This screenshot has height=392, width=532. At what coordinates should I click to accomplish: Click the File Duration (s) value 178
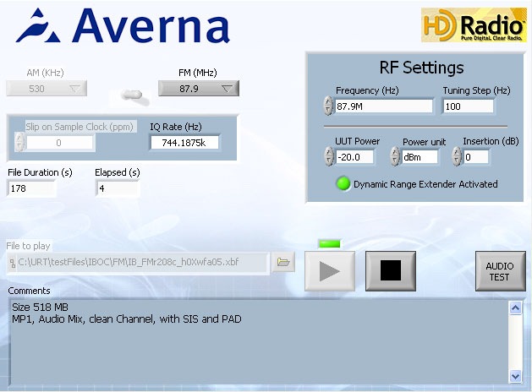pyautogui.click(x=31, y=188)
